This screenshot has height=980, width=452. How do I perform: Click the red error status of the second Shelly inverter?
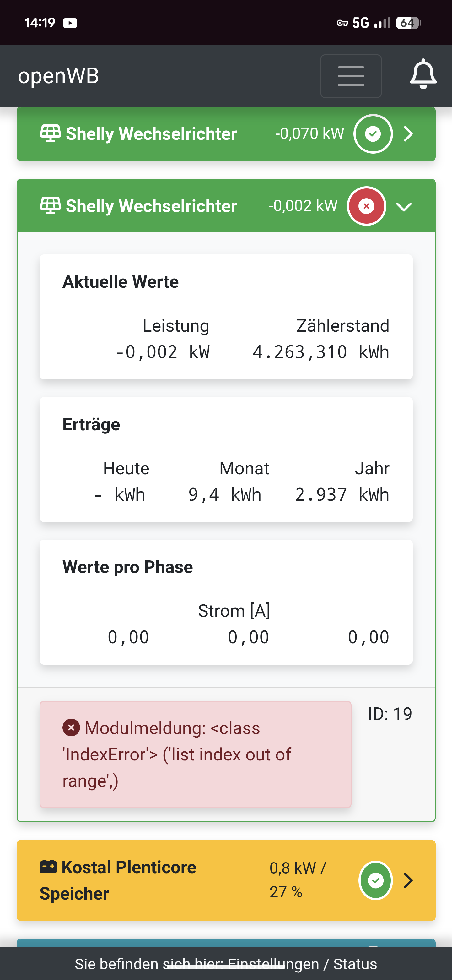click(366, 206)
